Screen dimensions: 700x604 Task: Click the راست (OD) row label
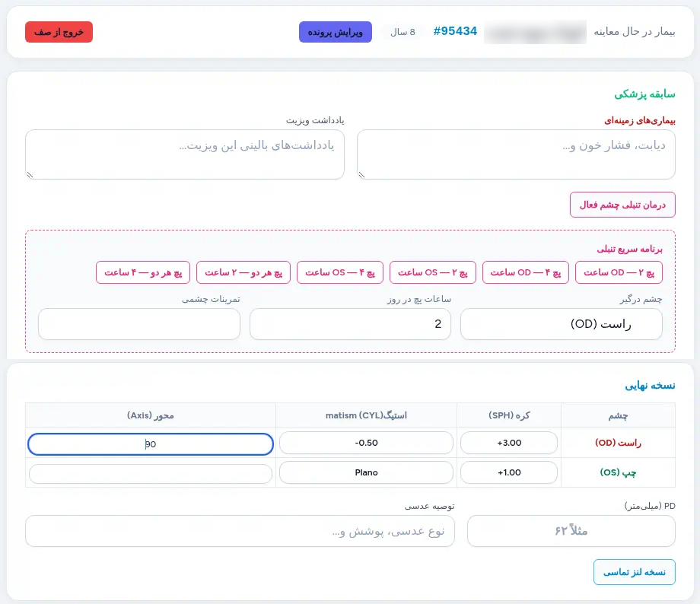click(x=618, y=443)
